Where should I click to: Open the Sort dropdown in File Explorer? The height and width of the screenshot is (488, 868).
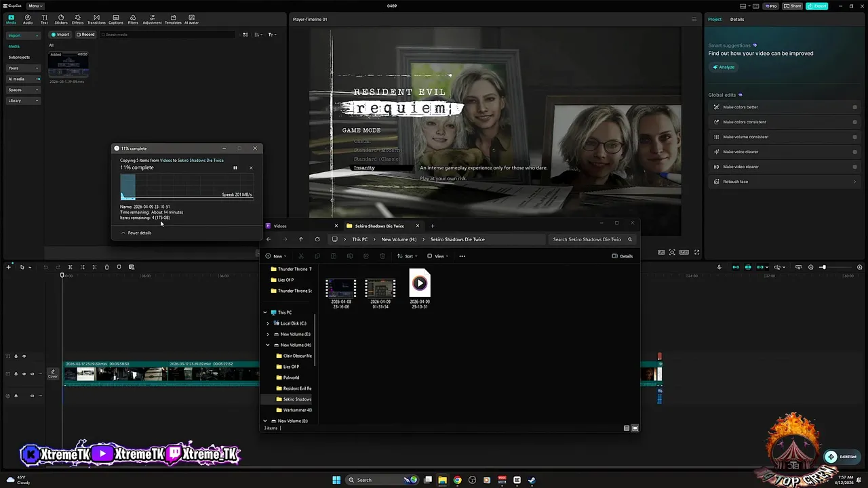click(407, 256)
